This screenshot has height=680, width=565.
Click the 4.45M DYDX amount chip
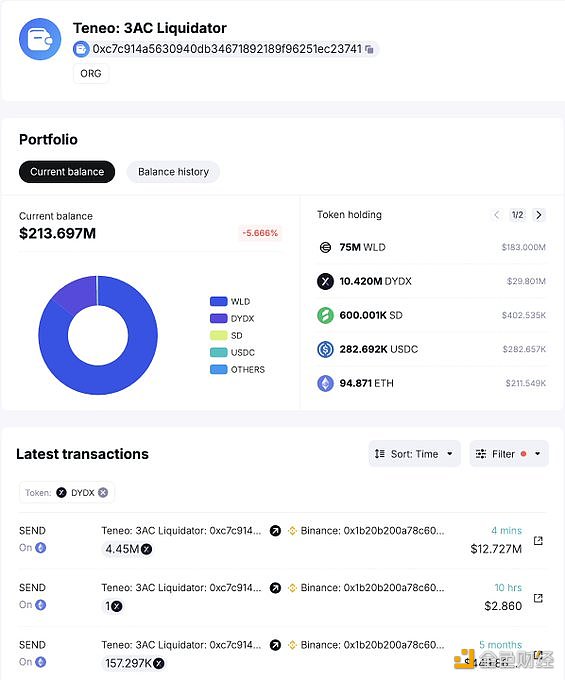point(128,549)
